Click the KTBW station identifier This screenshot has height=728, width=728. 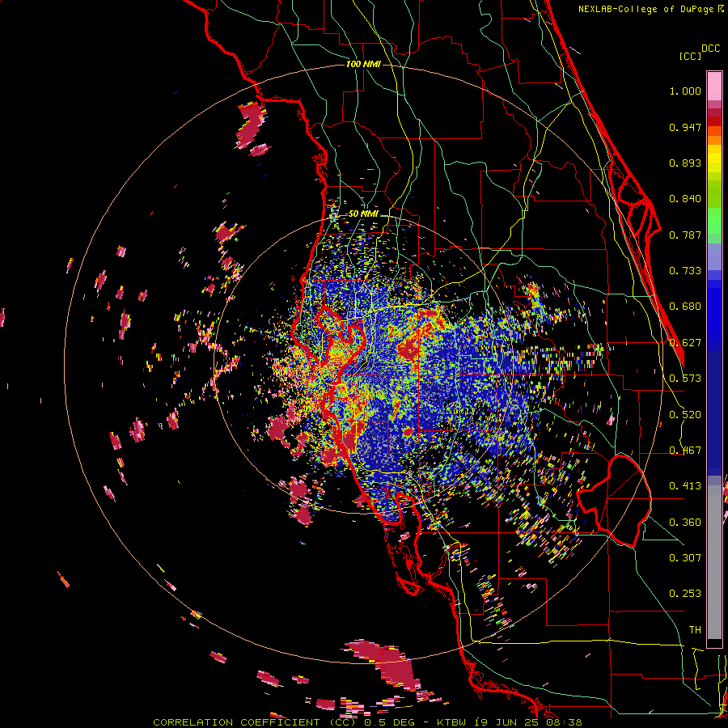pos(452,722)
